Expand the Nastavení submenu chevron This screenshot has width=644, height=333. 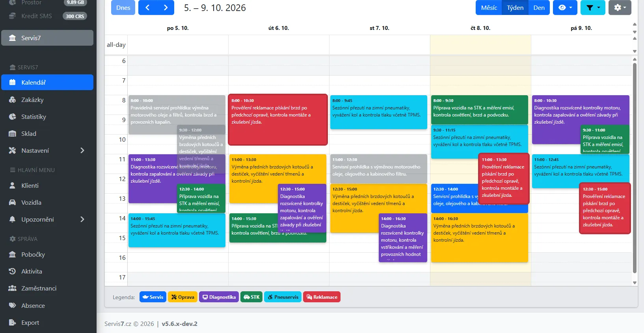click(x=82, y=150)
